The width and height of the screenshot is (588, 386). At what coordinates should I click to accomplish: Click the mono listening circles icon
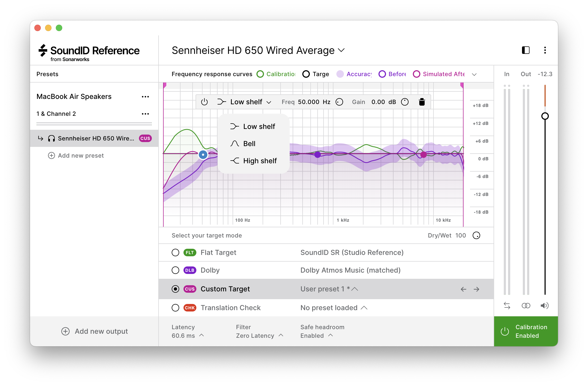click(526, 306)
